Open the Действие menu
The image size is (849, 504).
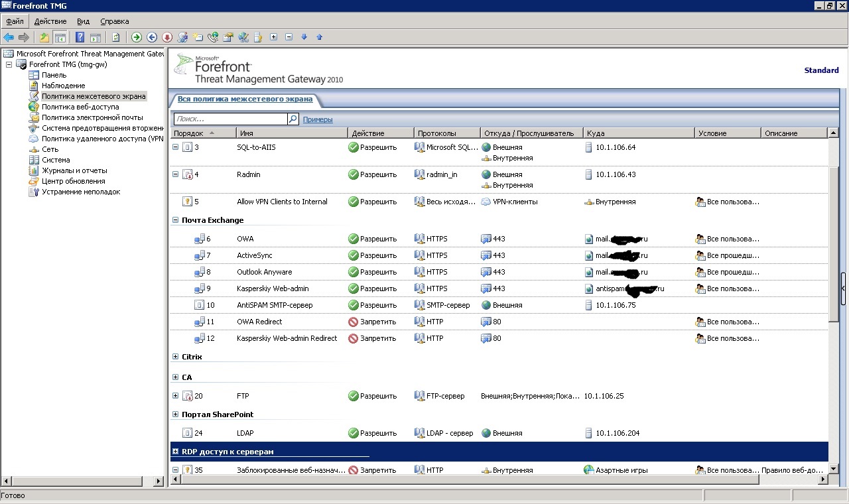click(x=50, y=22)
